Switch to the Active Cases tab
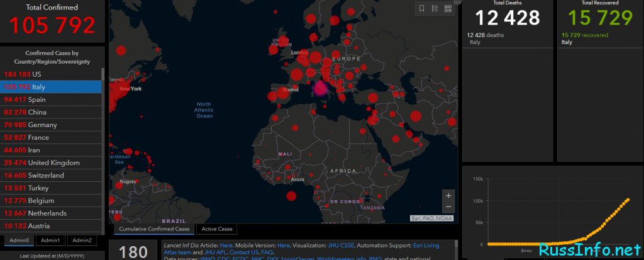The image size is (644, 260). (x=216, y=229)
